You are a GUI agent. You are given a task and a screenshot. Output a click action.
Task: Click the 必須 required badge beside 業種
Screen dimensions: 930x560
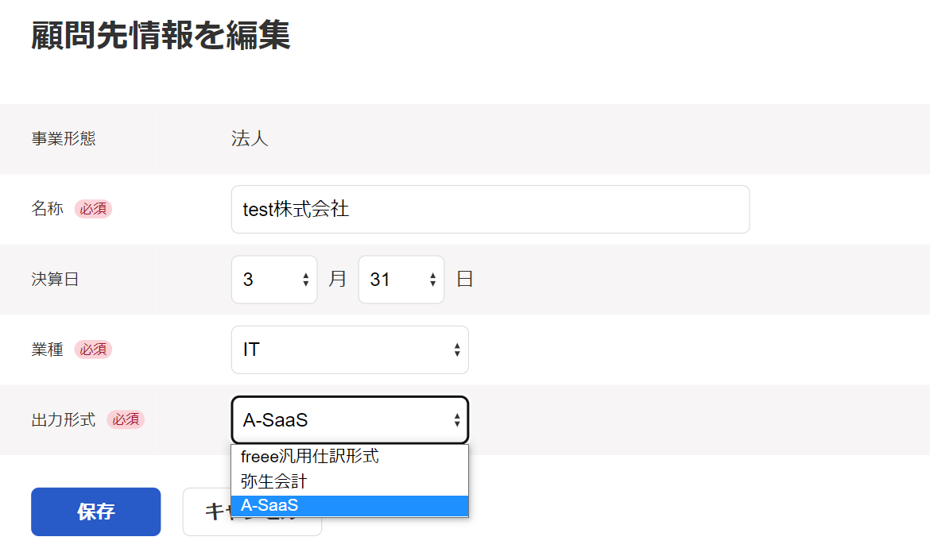(x=93, y=349)
